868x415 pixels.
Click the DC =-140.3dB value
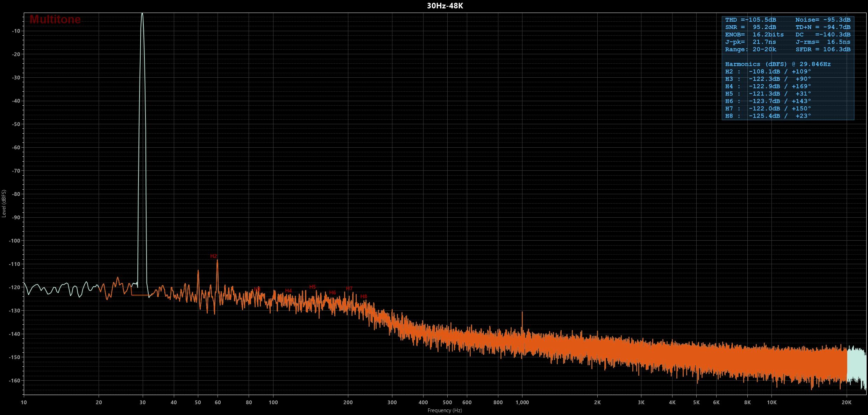point(823,35)
